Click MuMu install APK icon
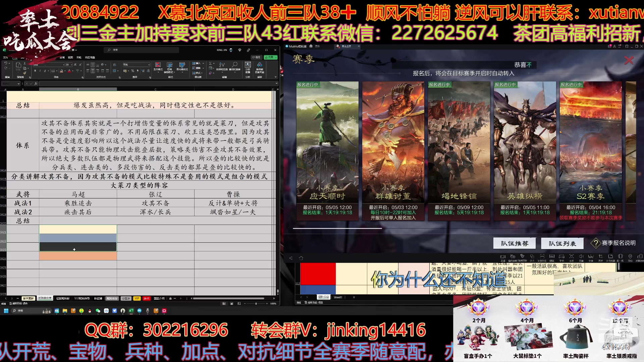This screenshot has width=644, height=362. 591,258
